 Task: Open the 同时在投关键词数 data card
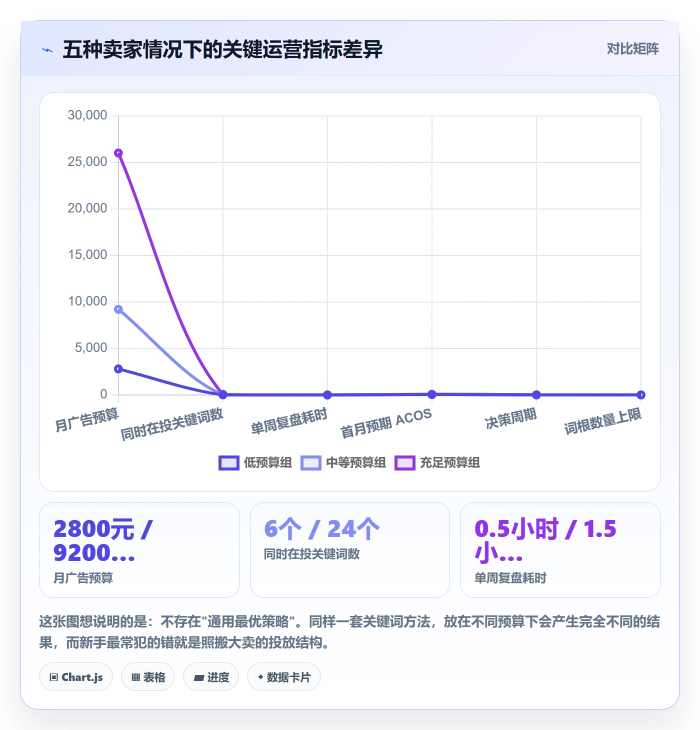(x=350, y=550)
